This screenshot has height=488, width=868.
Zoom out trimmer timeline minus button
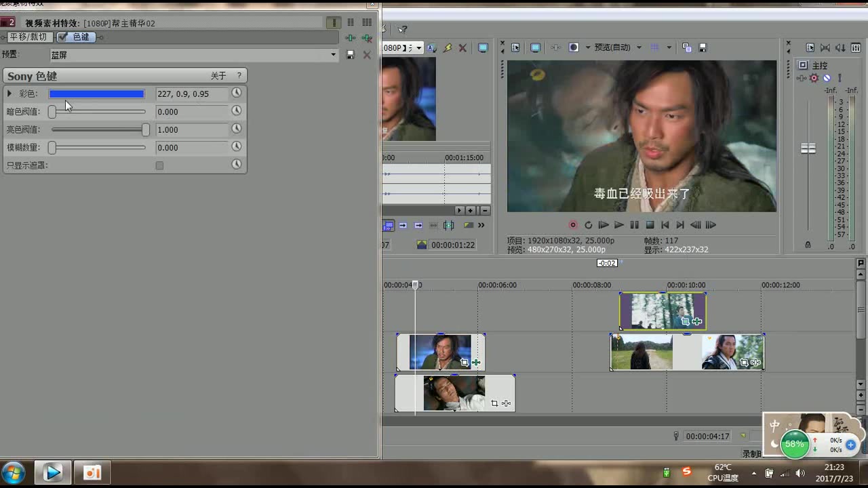click(485, 211)
